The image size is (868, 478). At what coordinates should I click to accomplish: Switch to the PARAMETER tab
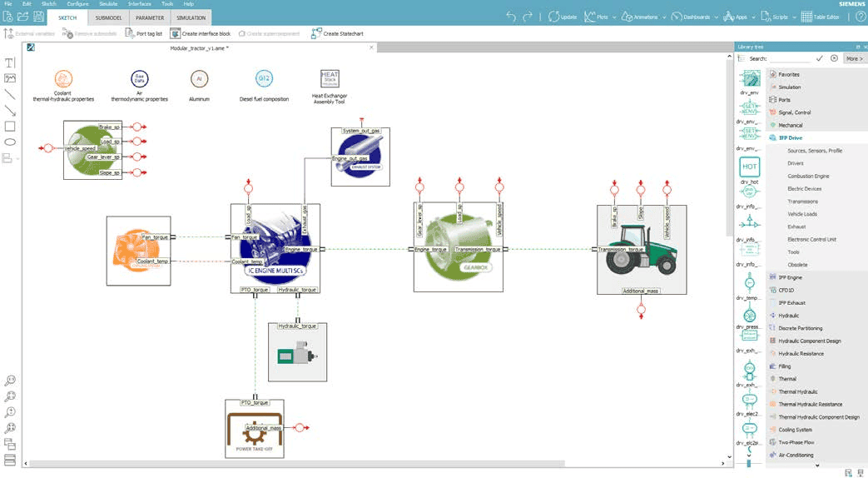point(150,17)
